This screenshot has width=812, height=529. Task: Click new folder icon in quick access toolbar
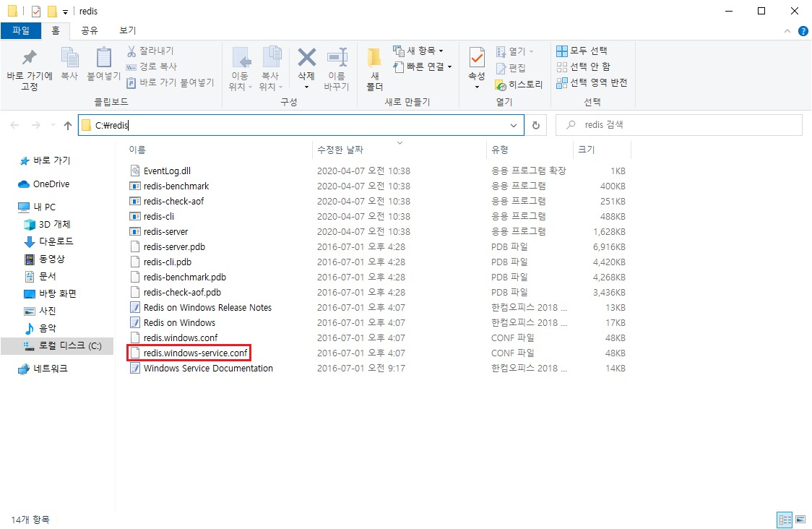point(52,11)
